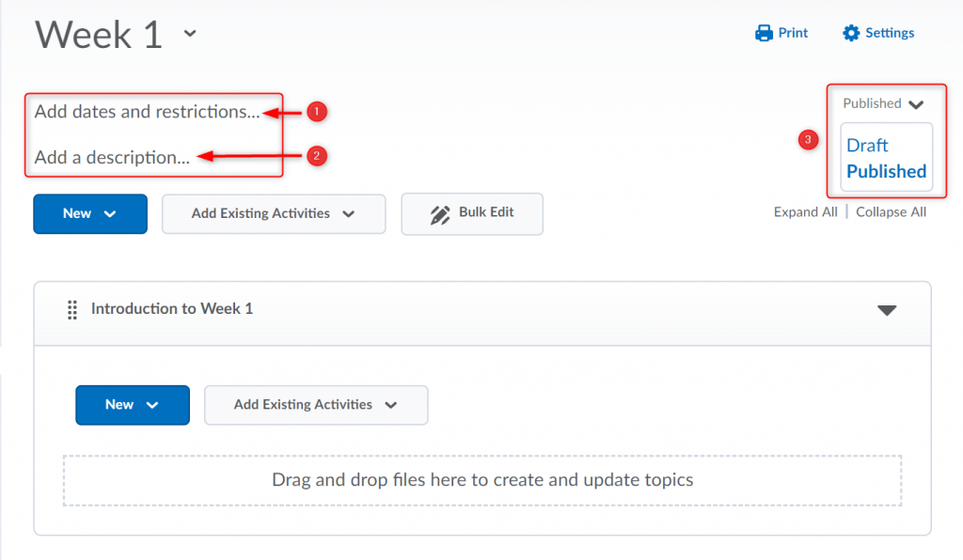Image resolution: width=963 pixels, height=560 pixels.
Task: Click the pencil icon on Bulk Edit
Action: (x=440, y=213)
